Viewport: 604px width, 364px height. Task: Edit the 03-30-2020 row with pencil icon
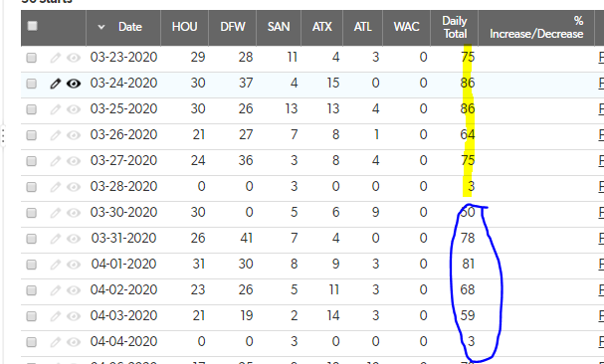click(56, 213)
